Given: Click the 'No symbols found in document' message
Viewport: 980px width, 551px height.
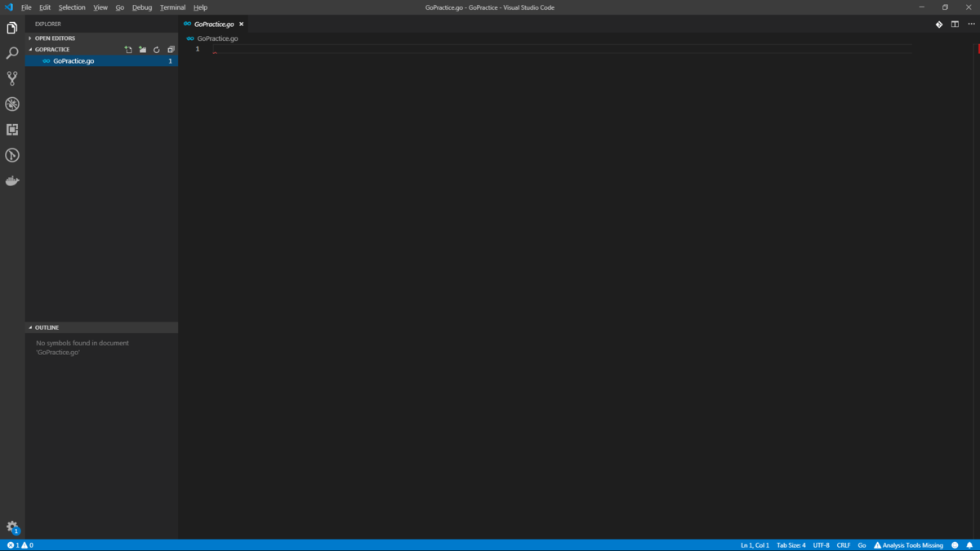Looking at the screenshot, I should click(x=82, y=348).
